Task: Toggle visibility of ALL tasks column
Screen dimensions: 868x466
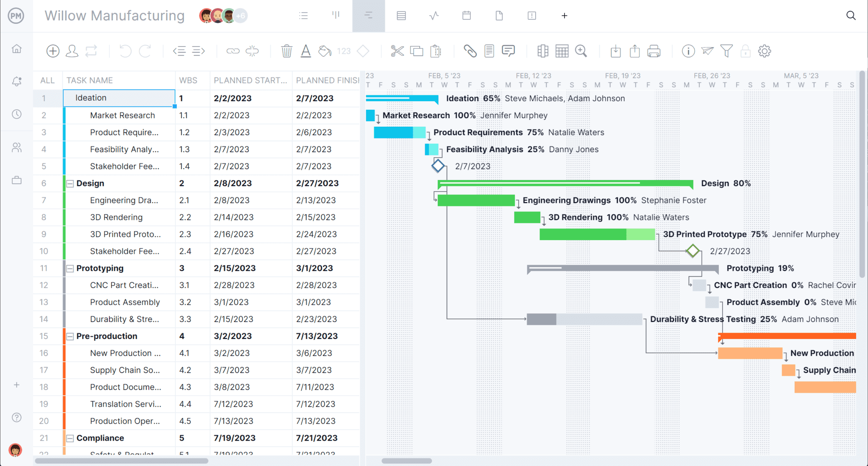Action: pos(47,80)
